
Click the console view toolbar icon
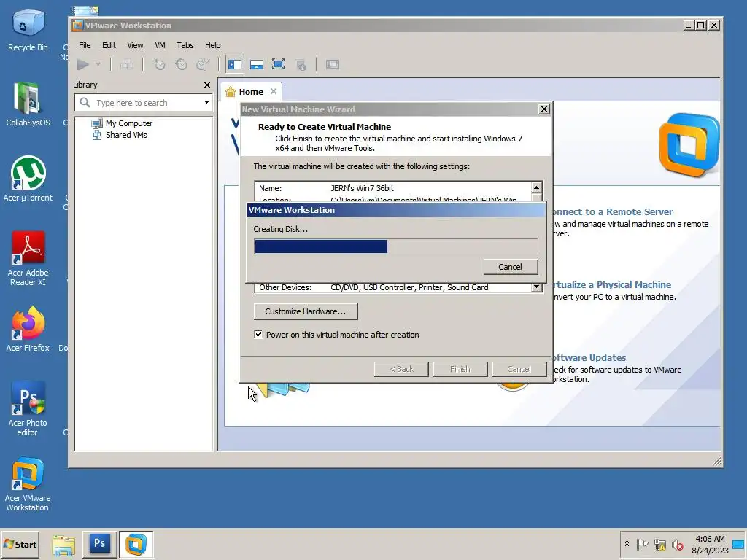coord(333,64)
